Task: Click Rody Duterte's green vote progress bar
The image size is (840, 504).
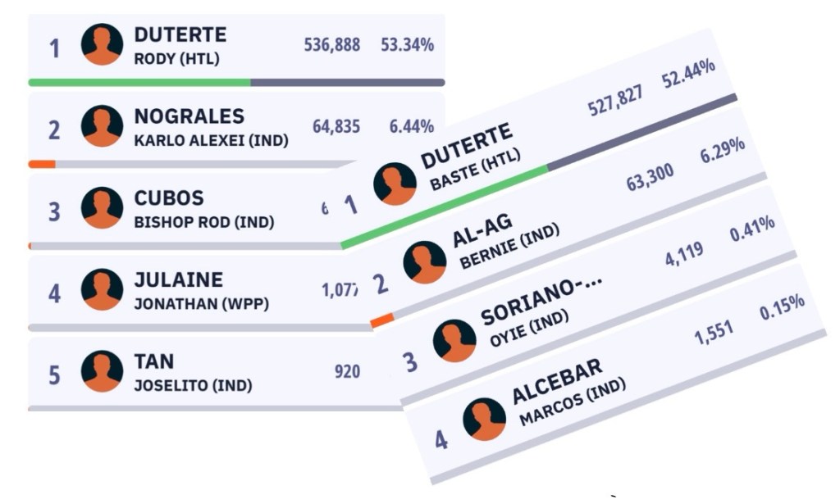Action: pos(139,83)
